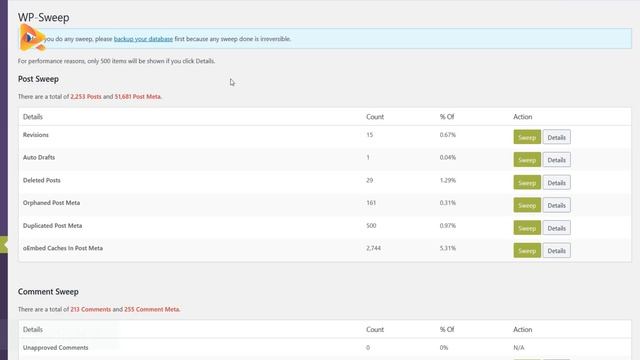
Task: Click the Orphaned Post Meta count 161
Action: tap(371, 202)
